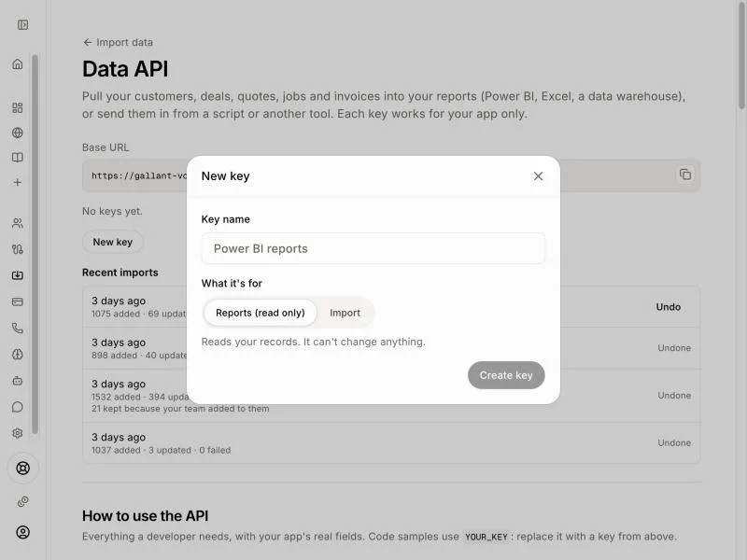The width and height of the screenshot is (747, 560).
Task: Open the book icon in sidebar
Action: pyautogui.click(x=18, y=158)
